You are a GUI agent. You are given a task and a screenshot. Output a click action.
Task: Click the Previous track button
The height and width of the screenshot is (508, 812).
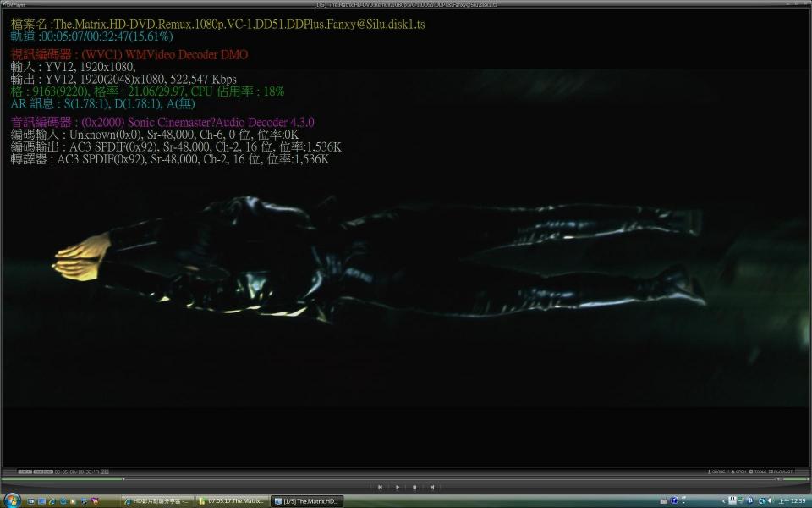click(380, 487)
